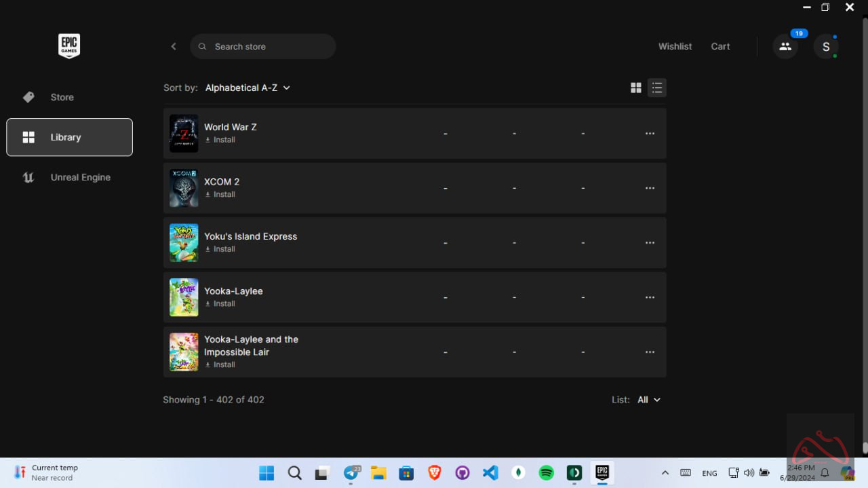
Task: Switch library to grid view
Action: (636, 88)
